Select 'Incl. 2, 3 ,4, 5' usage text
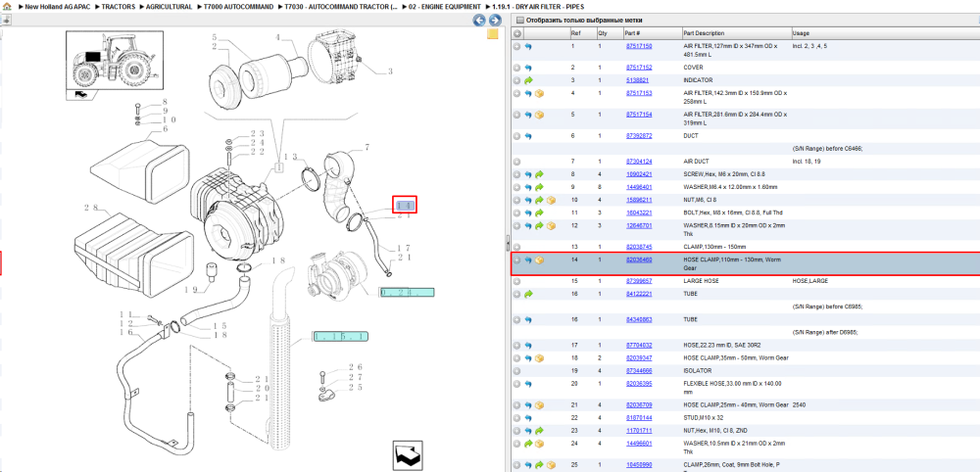 coord(809,46)
